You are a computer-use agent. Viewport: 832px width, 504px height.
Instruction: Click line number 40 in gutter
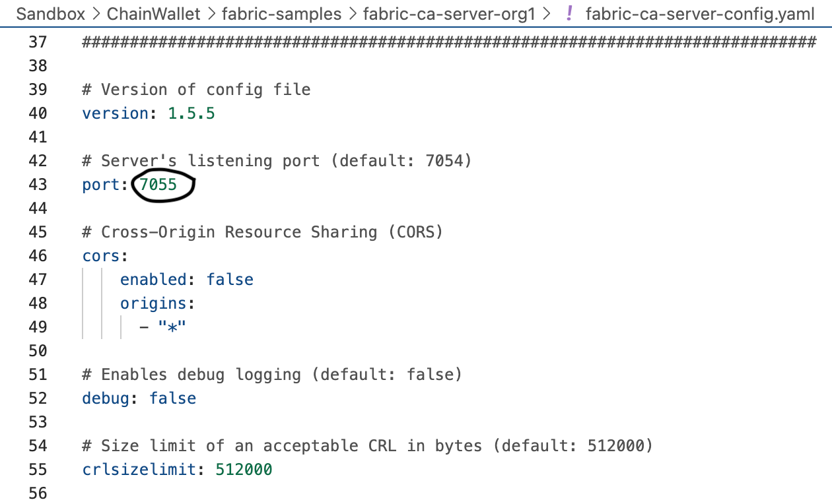pyautogui.click(x=38, y=113)
